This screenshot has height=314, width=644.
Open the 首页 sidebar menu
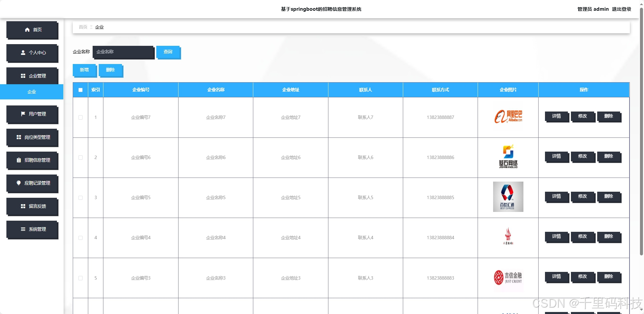(32, 30)
